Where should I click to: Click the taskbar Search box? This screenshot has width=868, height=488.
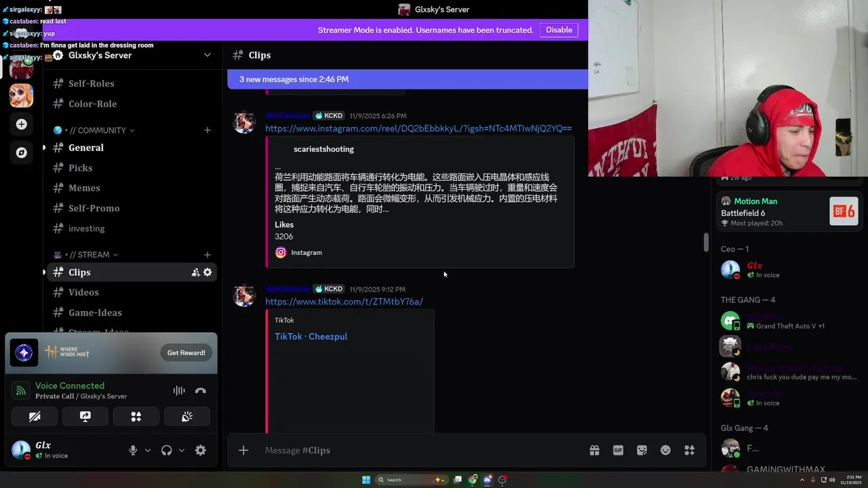click(x=412, y=480)
